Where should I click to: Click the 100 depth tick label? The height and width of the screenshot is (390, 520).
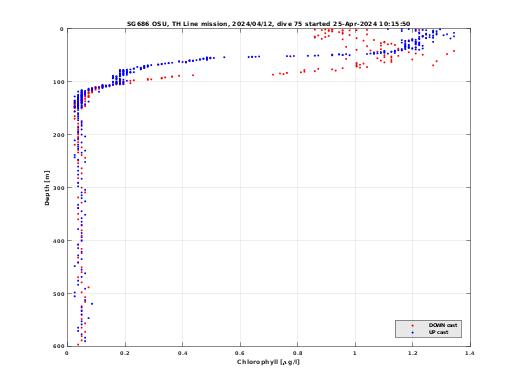click(x=58, y=82)
